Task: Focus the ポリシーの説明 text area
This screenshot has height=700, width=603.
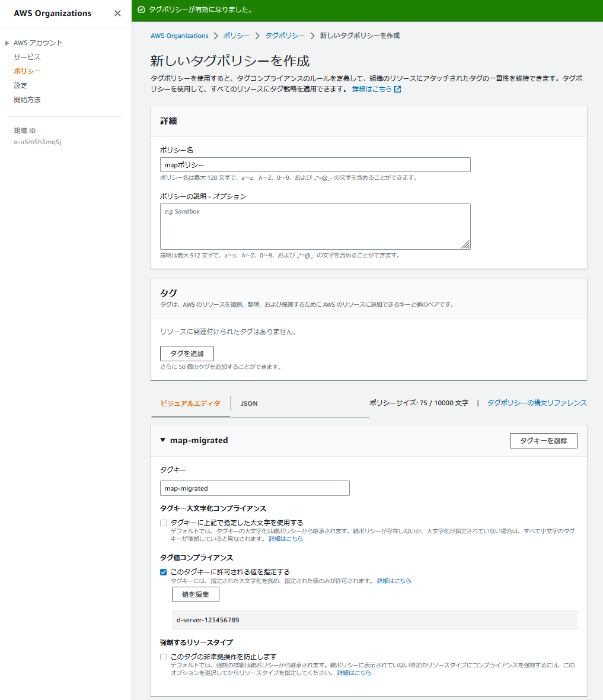Action: 315,227
